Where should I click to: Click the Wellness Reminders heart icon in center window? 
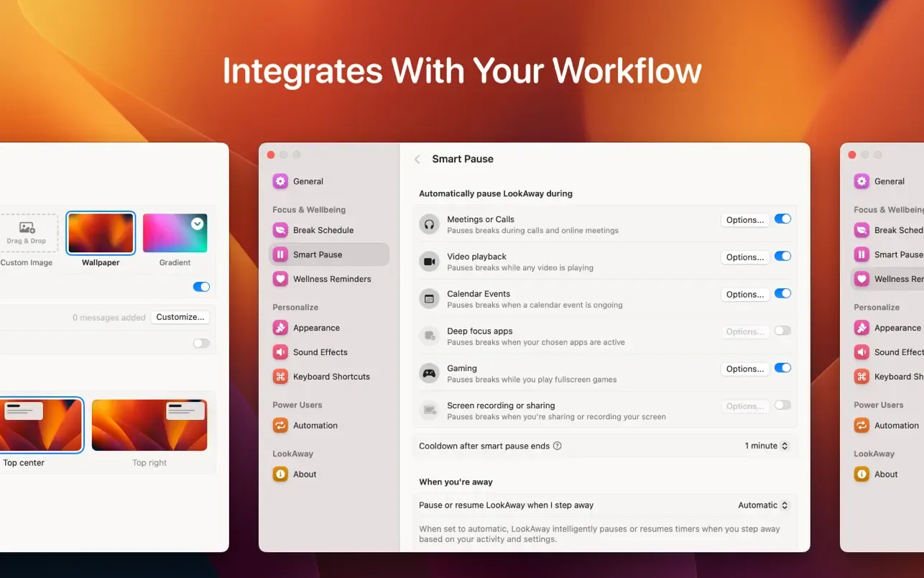pos(280,279)
